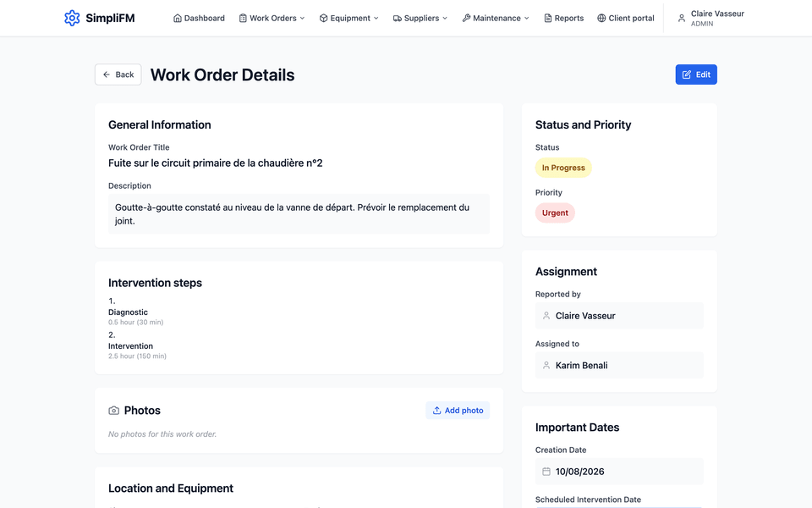This screenshot has width=812, height=508.
Task: Click the calendar icon beside 10/08/2026
Action: point(546,472)
